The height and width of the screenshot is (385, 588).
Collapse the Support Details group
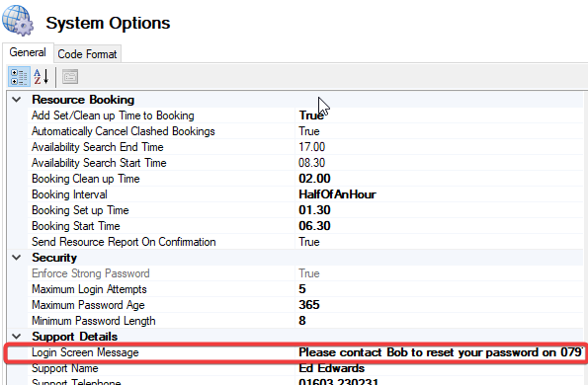(x=17, y=337)
